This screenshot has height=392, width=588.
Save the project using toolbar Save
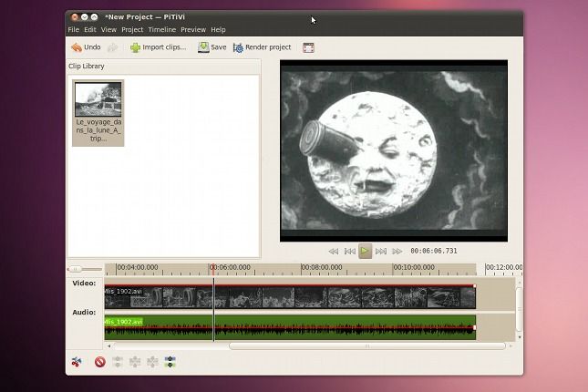(212, 47)
